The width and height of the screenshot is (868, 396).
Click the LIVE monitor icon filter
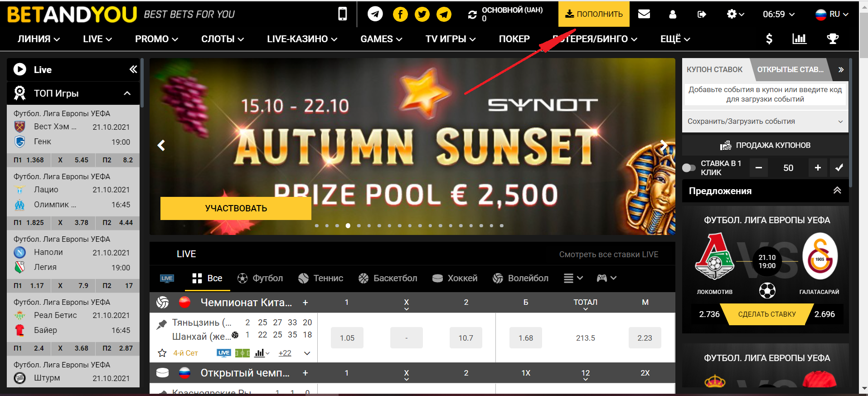click(x=167, y=278)
